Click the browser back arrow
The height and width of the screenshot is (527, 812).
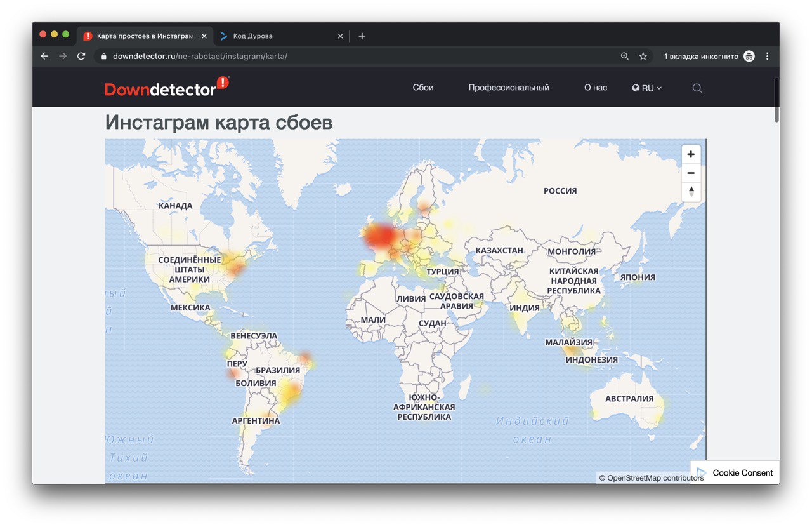(44, 56)
